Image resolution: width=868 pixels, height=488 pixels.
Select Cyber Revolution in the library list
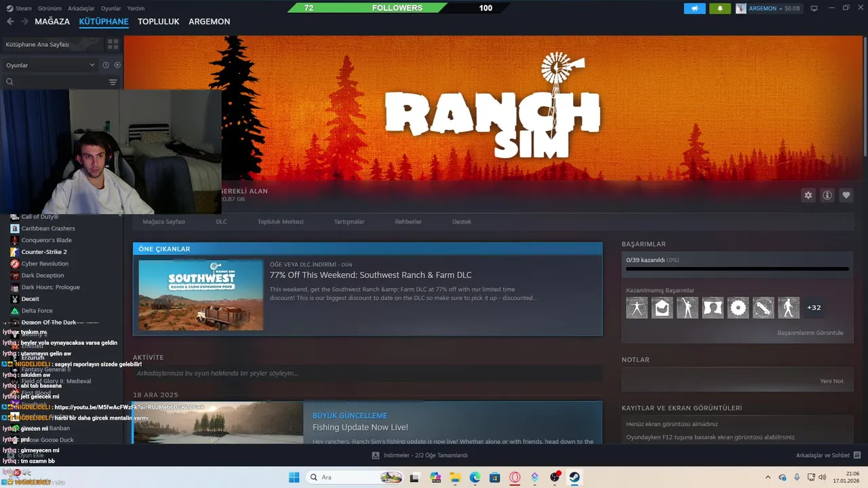45,264
